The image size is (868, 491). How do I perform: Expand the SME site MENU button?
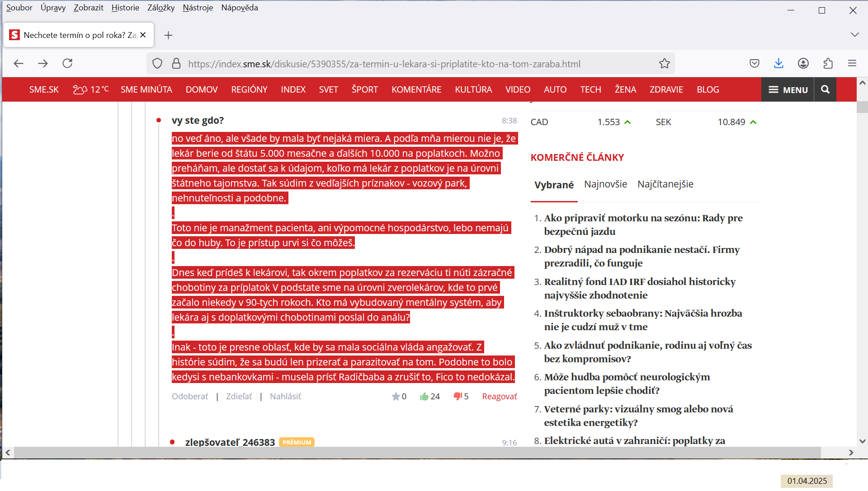pos(788,89)
